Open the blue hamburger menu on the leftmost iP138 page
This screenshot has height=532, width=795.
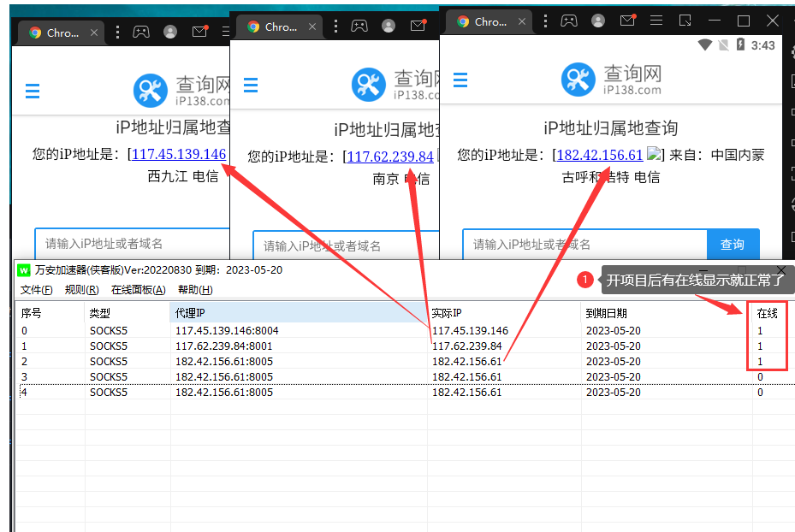click(x=33, y=90)
